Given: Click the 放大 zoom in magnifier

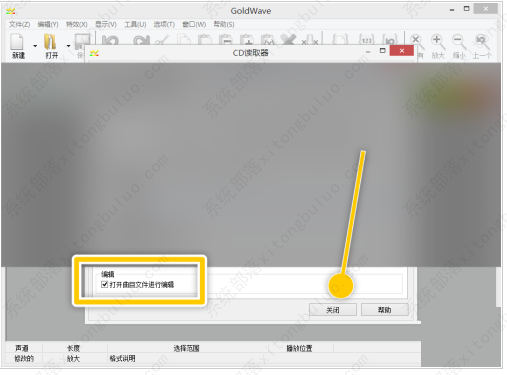Looking at the screenshot, I should coord(438,42).
